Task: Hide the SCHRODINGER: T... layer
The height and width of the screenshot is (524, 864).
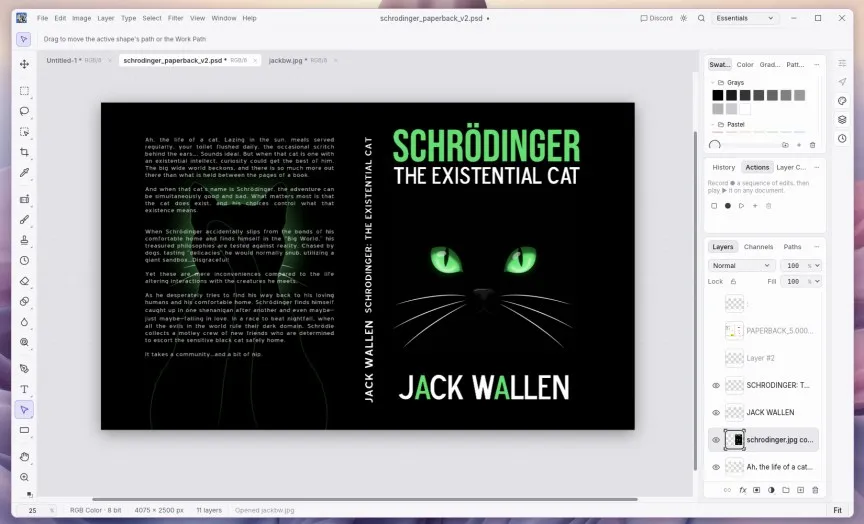Action: (x=716, y=385)
